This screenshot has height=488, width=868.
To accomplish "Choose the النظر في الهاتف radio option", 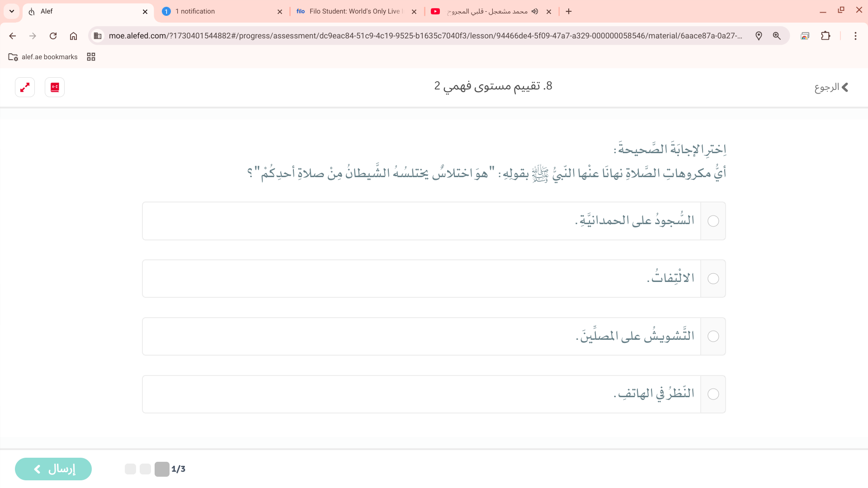I will pyautogui.click(x=713, y=394).
